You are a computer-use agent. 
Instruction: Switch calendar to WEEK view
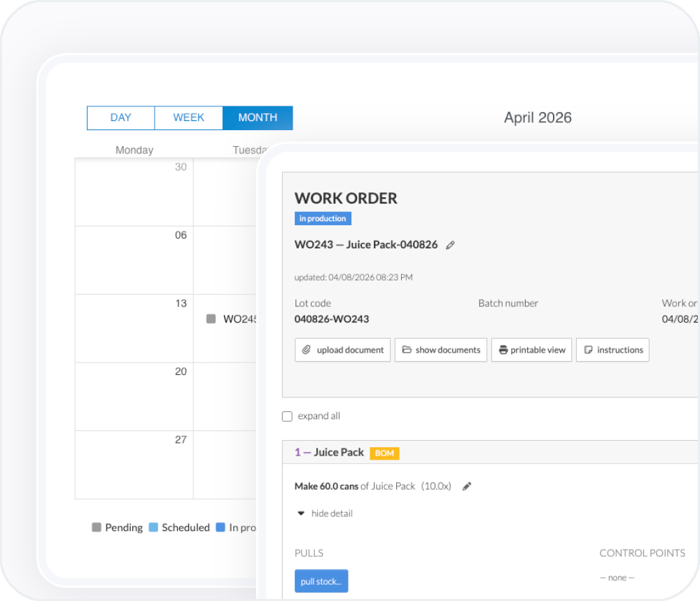188,118
